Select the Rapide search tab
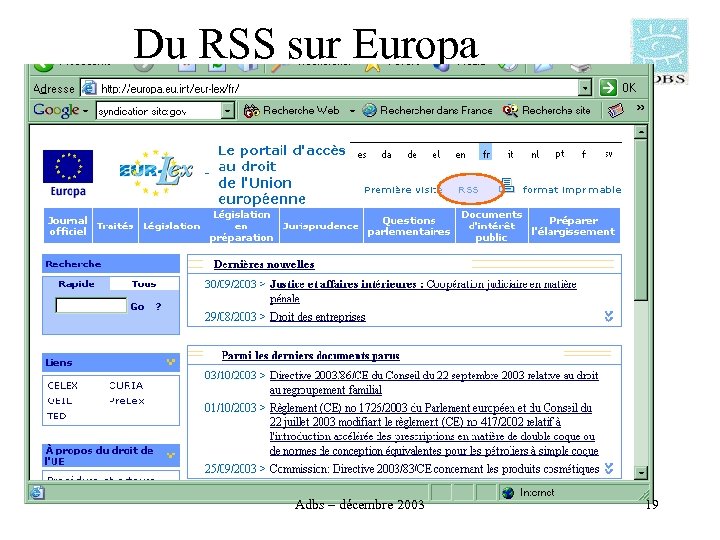Viewport: 720px width, 540px height. pos(76,284)
